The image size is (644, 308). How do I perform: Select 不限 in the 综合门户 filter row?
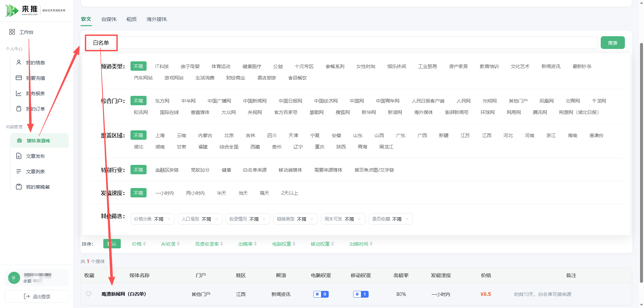click(139, 101)
